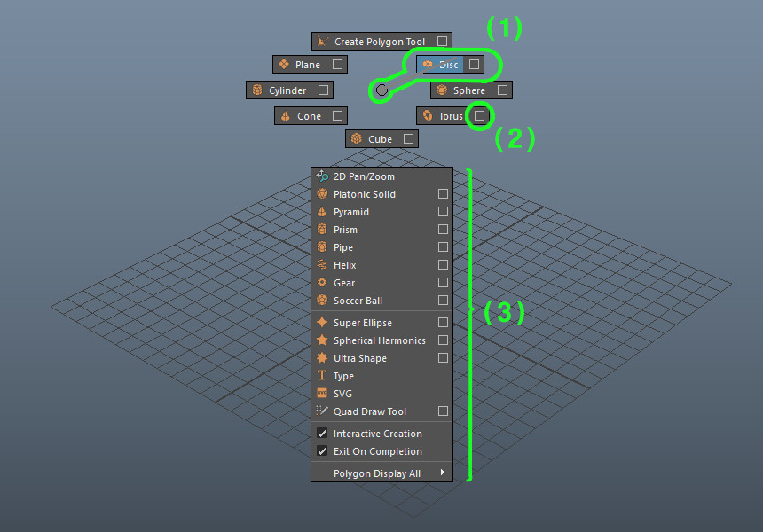Select Quad Draw Tool menu entry
Screen dimensions: 763x532
coord(382,411)
